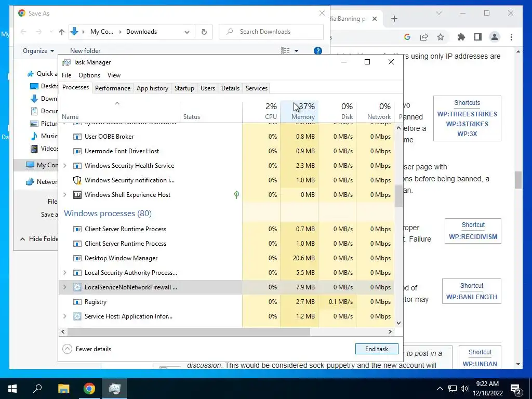Click the LocalServiceNoNetworkFirewall gear icon
Screen dimensions: 532x399
tap(77, 287)
